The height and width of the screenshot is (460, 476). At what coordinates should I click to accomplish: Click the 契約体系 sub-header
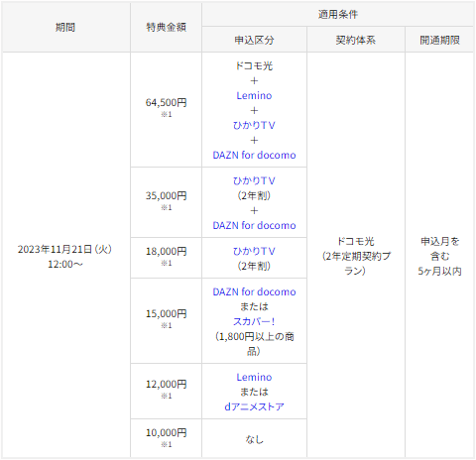pyautogui.click(x=356, y=40)
